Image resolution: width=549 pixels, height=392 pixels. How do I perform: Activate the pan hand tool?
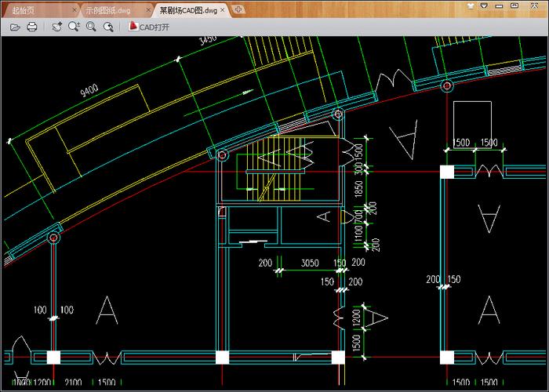tap(57, 27)
